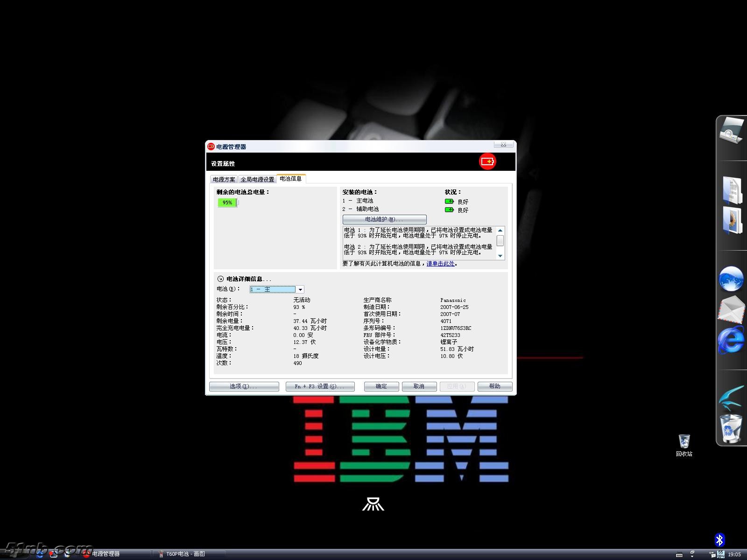The height and width of the screenshot is (560, 747).
Task: Click the FRU part number 42T5233
Action: pyautogui.click(x=450, y=335)
